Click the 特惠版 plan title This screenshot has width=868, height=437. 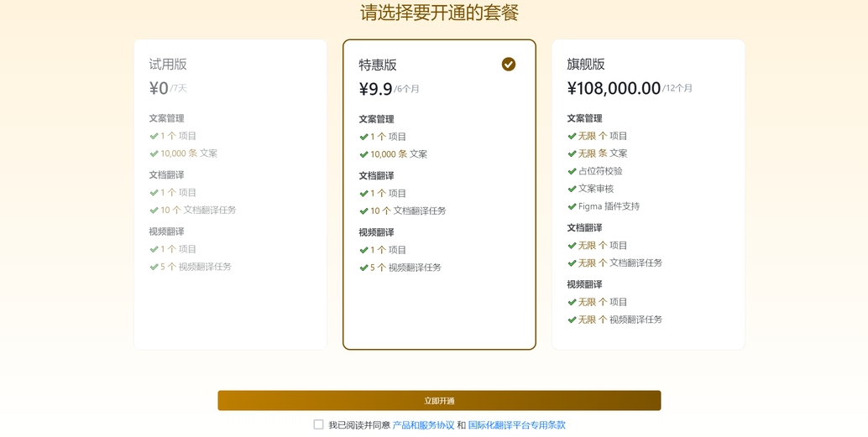378,65
